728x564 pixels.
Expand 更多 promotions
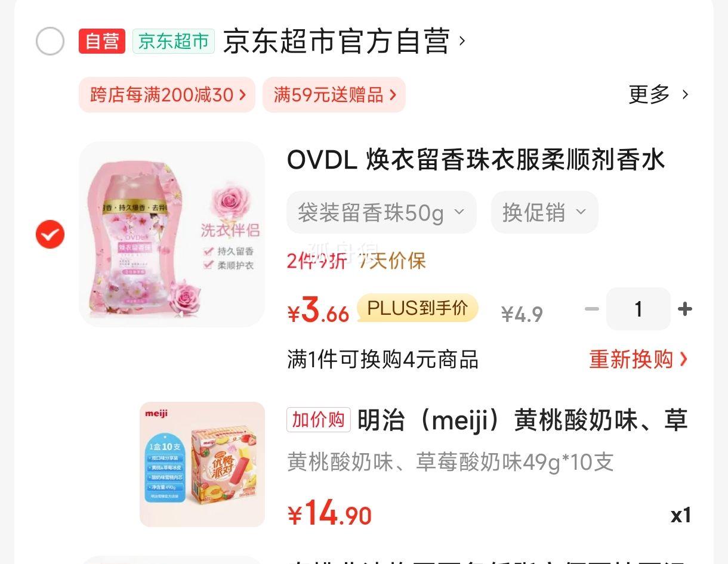659,94
